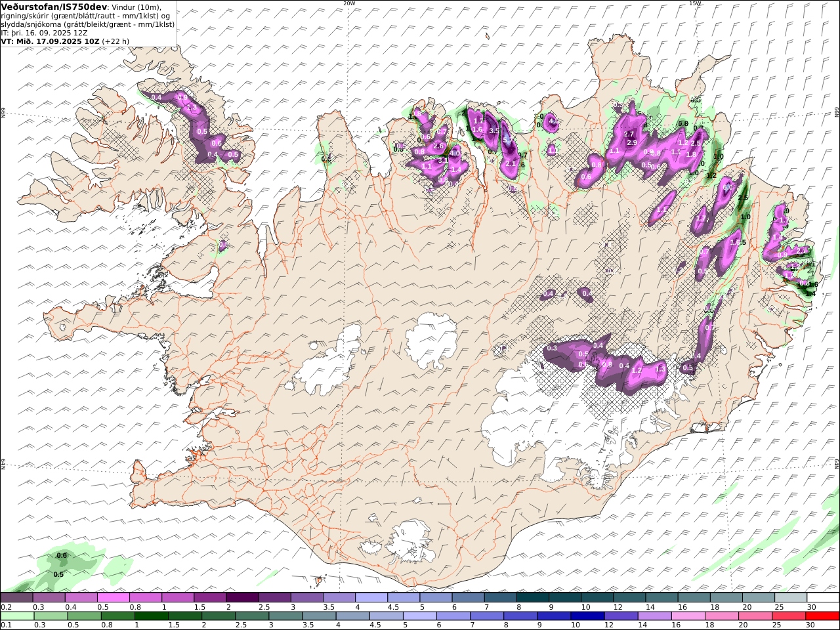Click the '12' label in the lower legend
The width and height of the screenshot is (840, 630).
pos(610,625)
